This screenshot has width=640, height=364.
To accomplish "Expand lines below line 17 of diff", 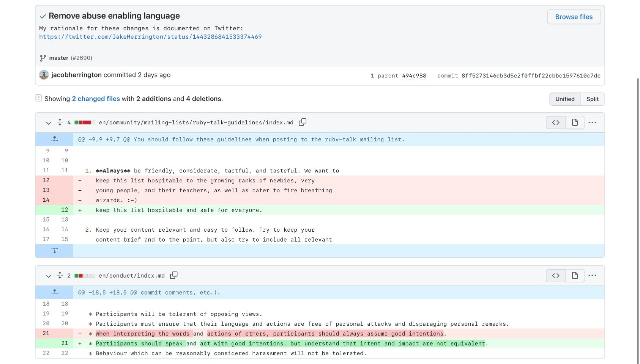I will [x=55, y=251].
